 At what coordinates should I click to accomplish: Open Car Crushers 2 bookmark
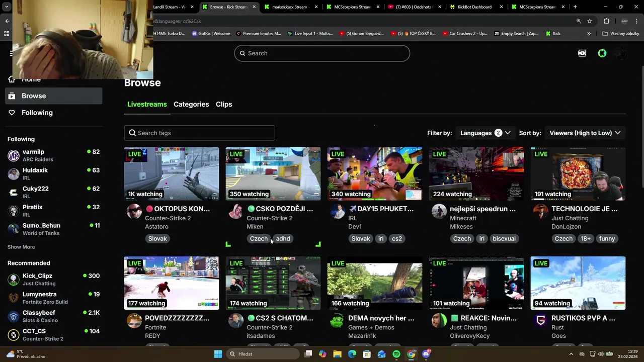(465, 34)
